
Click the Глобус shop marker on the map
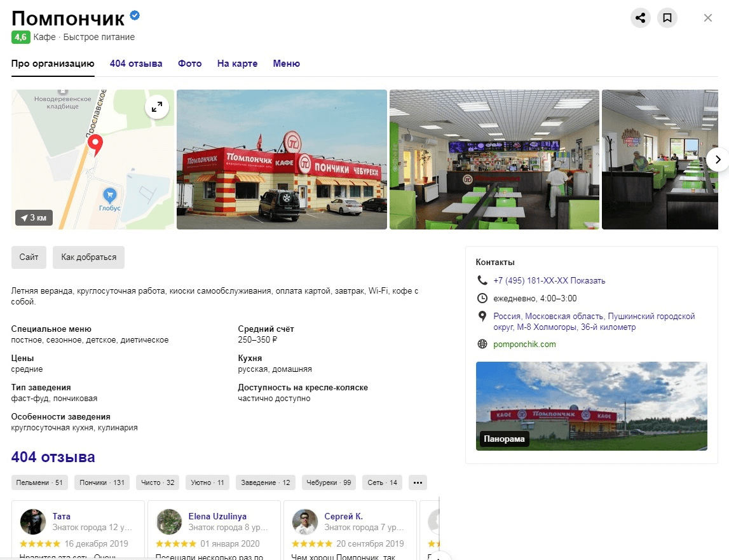[110, 195]
